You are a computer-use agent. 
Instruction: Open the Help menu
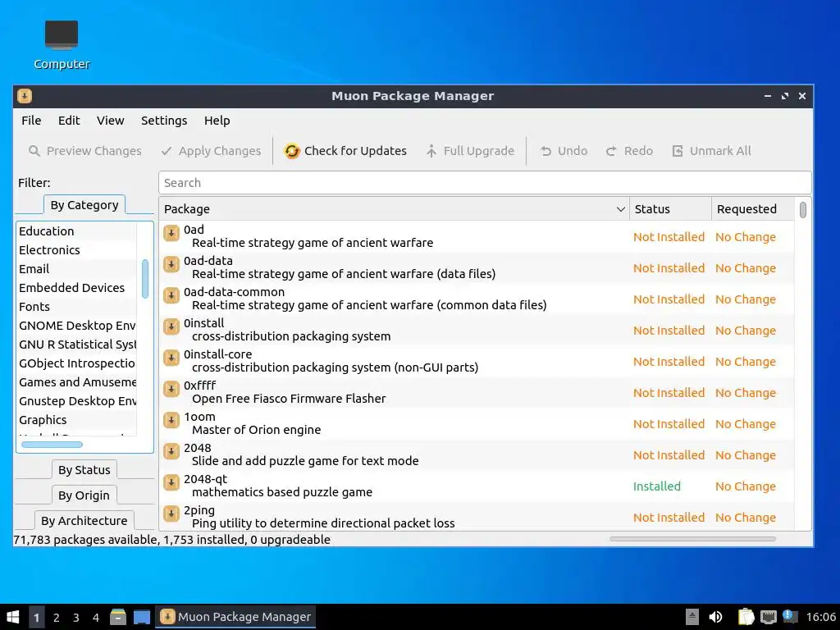[x=217, y=121]
